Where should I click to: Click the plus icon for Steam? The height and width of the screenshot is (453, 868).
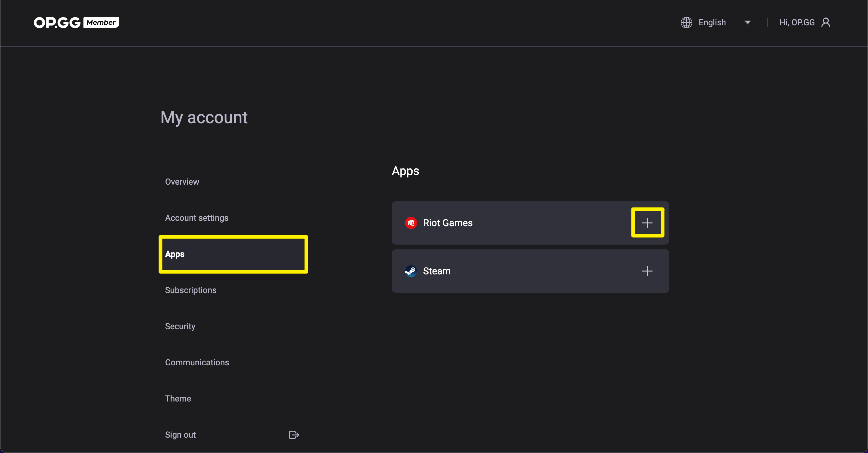[647, 271]
